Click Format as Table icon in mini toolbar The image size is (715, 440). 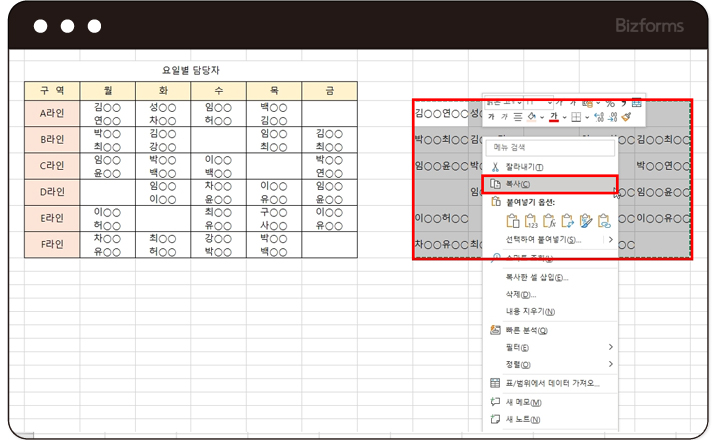pos(637,103)
